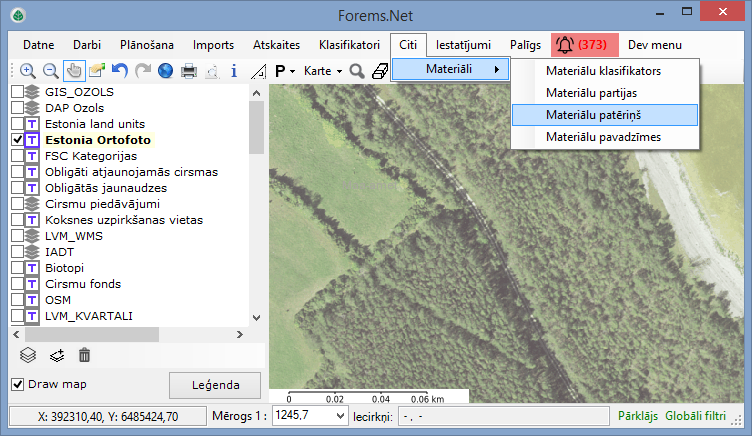Click GIS_OZOLS layer stack icon
The image size is (752, 436).
32,92
